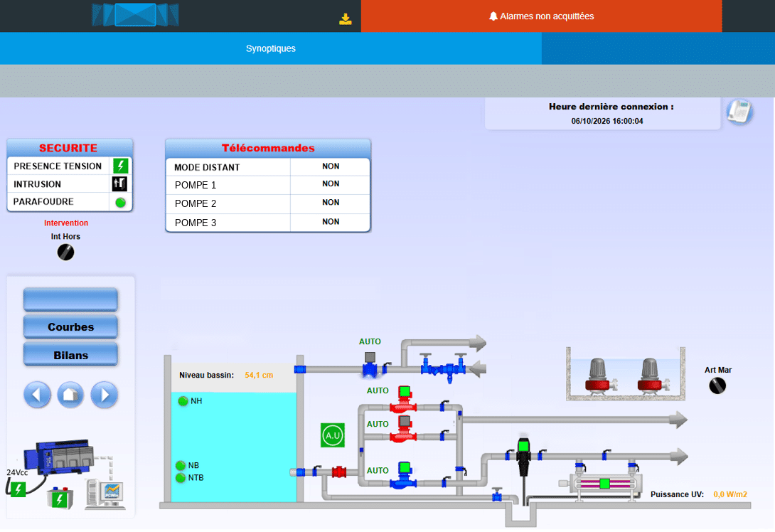Click POMPE 1 NON value
The width and height of the screenshot is (775, 532).
coord(331,184)
